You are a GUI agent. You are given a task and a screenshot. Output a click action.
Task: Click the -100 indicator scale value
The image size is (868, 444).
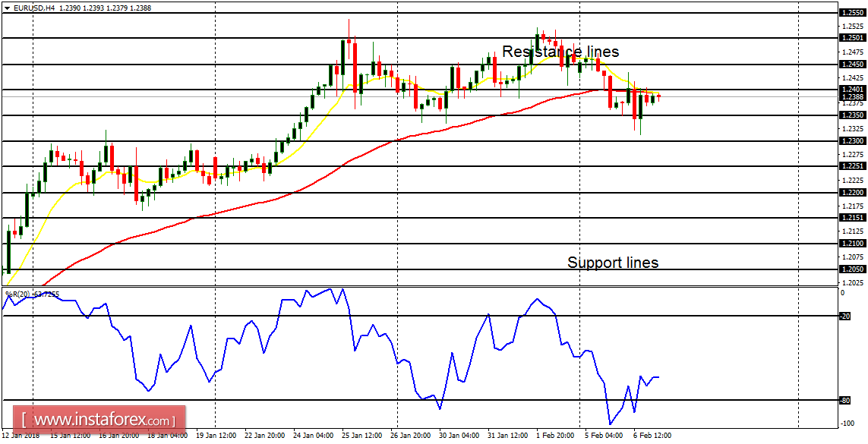pos(847,423)
